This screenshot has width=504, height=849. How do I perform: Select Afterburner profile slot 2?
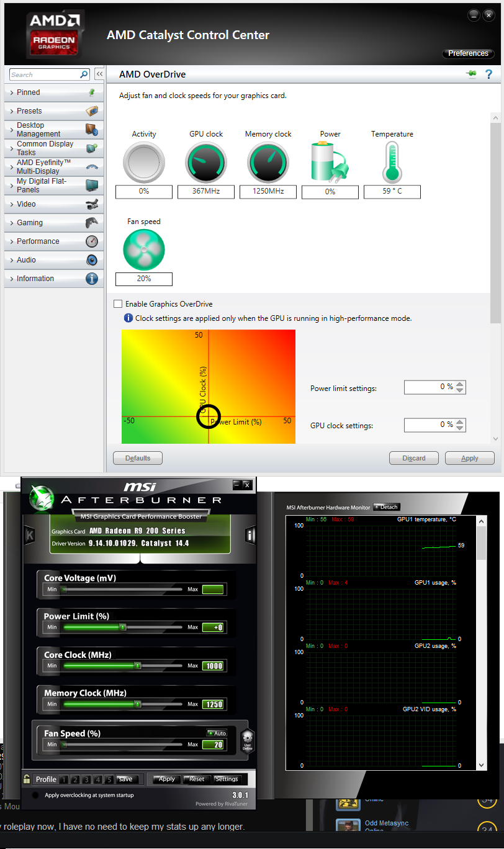74,779
